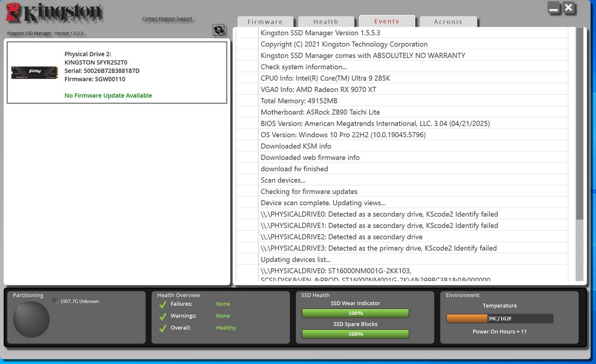Click the SSD Spare Blocks 100% bar

(356, 334)
